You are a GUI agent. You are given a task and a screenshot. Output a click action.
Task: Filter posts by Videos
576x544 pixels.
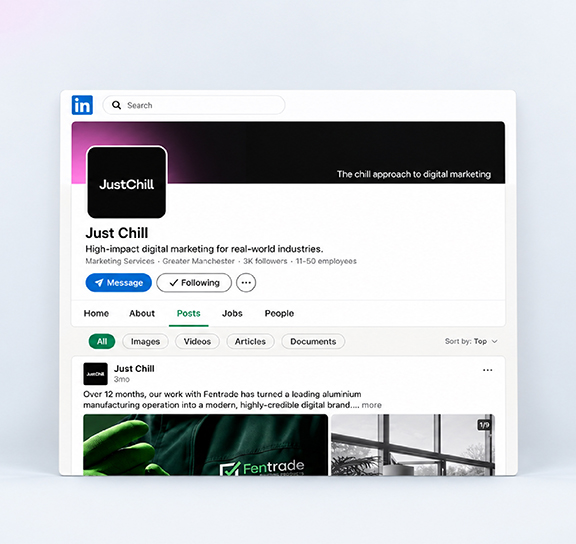point(197,341)
